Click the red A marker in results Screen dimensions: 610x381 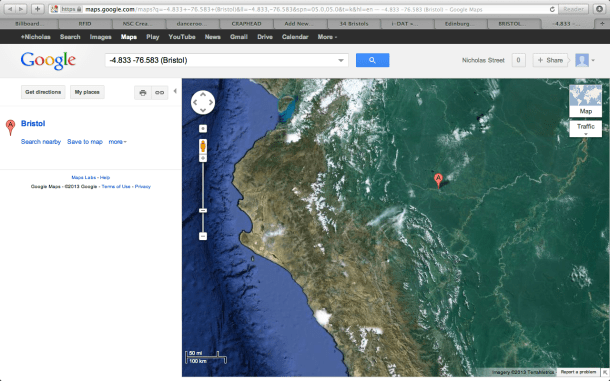pos(11,127)
